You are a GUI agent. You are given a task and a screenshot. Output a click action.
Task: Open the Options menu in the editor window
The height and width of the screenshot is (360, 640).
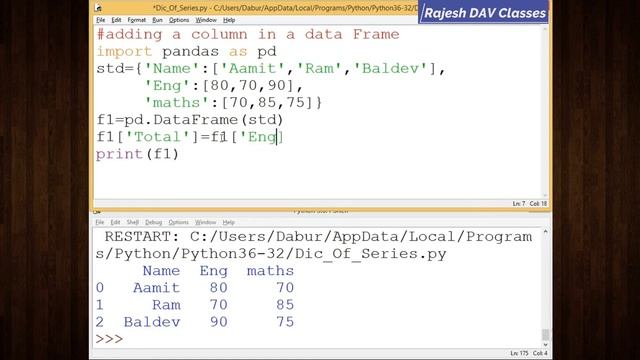(179, 20)
